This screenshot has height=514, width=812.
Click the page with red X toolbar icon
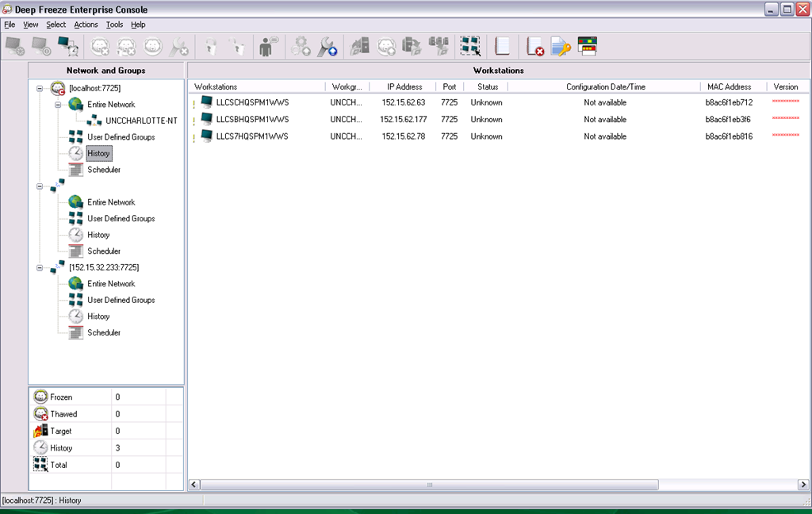535,47
